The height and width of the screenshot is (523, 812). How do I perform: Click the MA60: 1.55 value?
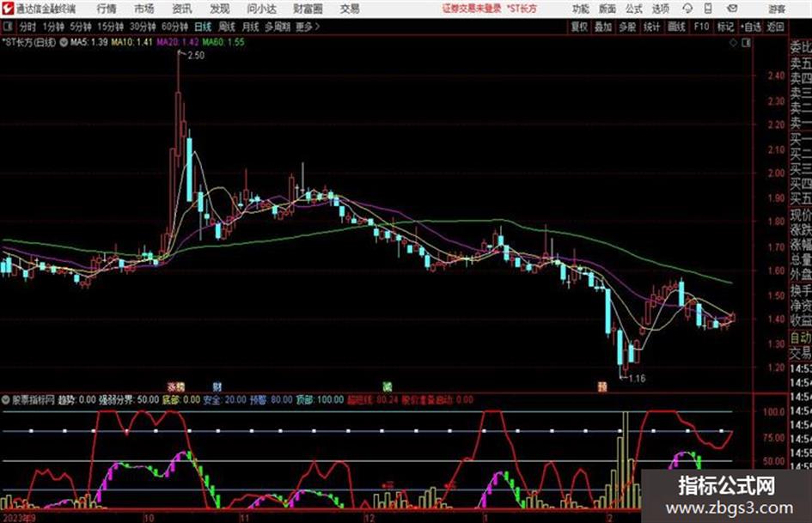pyautogui.click(x=223, y=42)
